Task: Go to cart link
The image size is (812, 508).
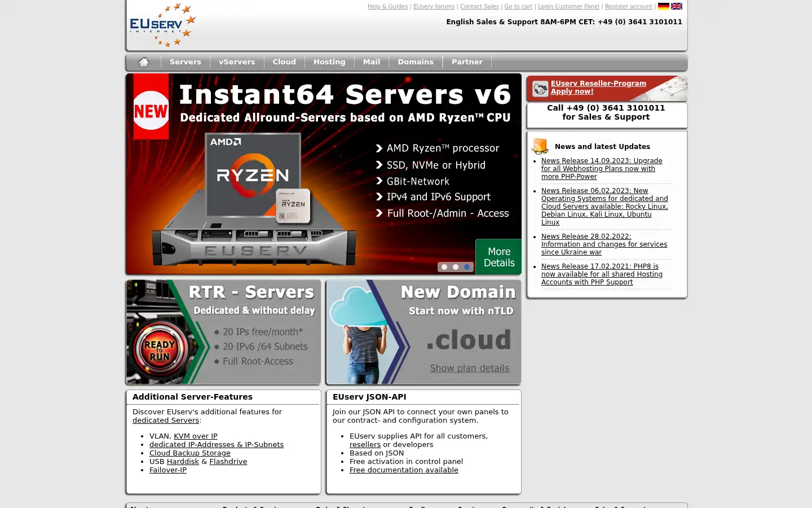Action: point(518,7)
